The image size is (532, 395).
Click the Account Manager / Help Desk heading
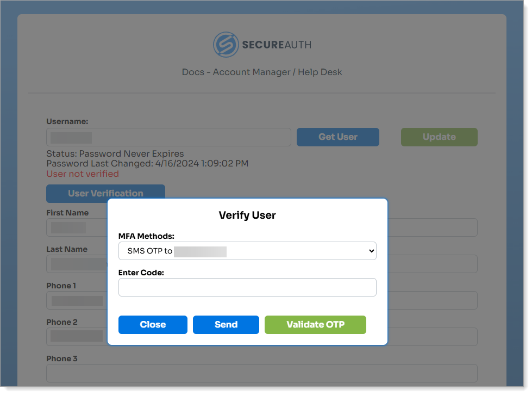(x=261, y=72)
